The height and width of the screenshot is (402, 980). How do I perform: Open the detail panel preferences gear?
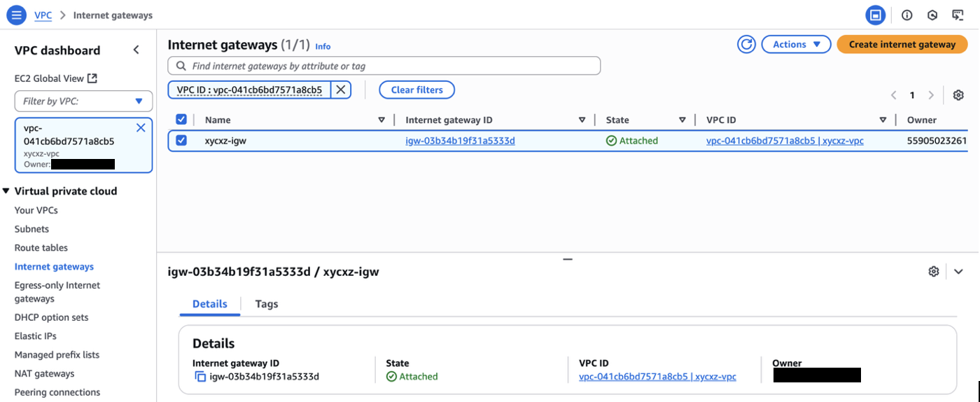pos(933,272)
